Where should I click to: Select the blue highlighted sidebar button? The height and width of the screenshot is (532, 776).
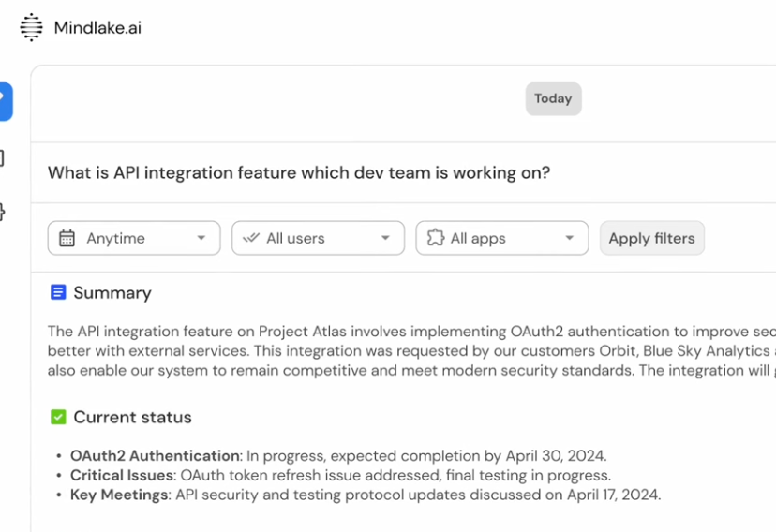(x=5, y=101)
